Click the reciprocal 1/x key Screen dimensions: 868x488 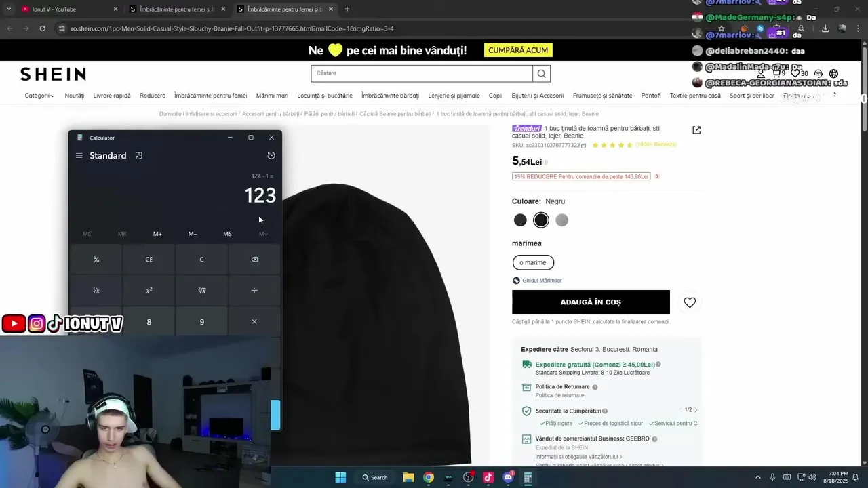click(x=96, y=290)
